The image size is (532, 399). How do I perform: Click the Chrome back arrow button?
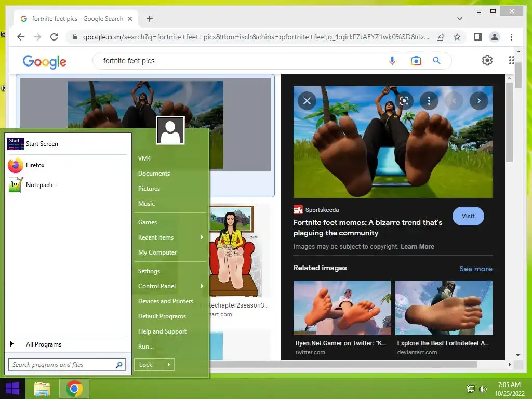tap(21, 37)
